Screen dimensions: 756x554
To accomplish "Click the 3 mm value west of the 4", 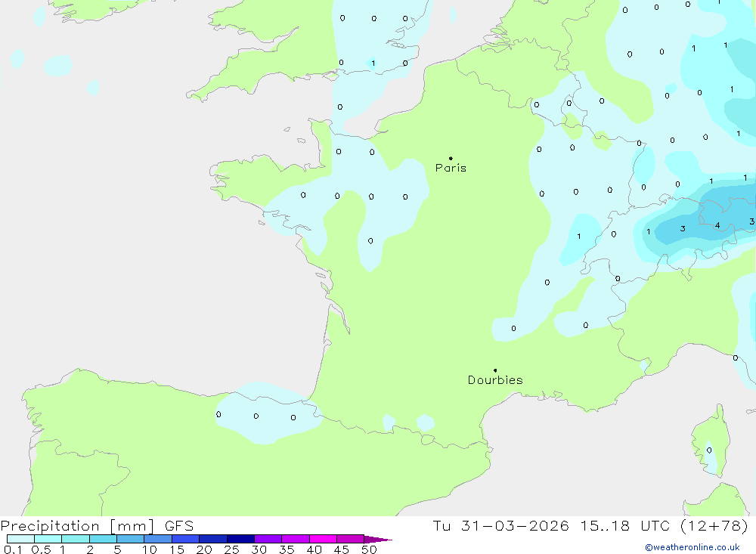I will (683, 228).
